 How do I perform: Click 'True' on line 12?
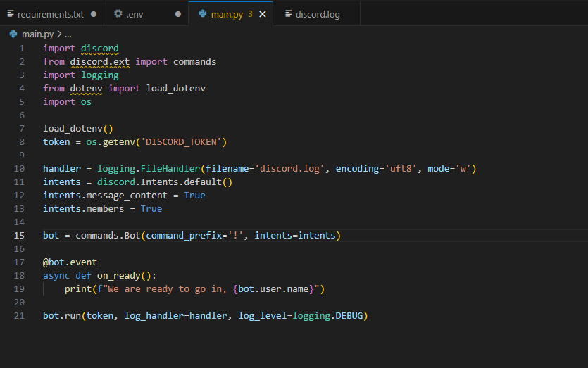194,196
